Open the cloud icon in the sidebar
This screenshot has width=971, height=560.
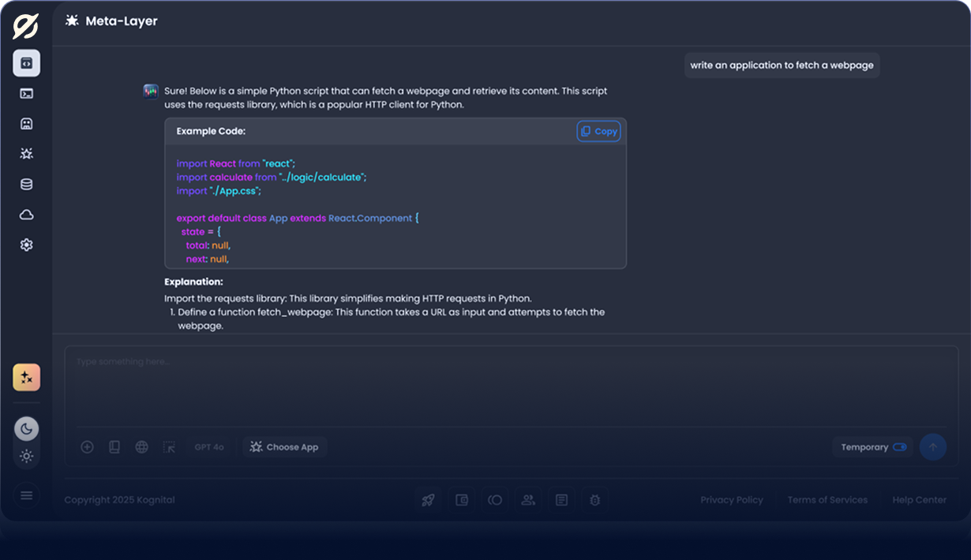pos(26,215)
